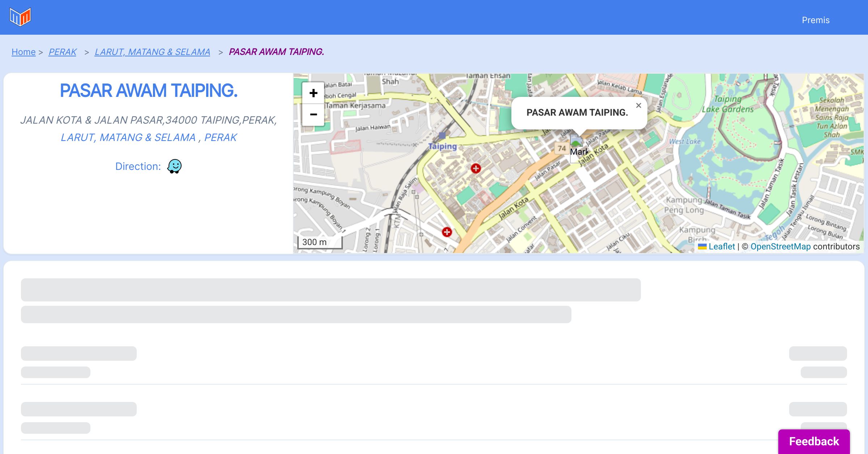
Task: Open LARUT, MATANG & SELAMA breadcrumb
Action: pos(152,52)
